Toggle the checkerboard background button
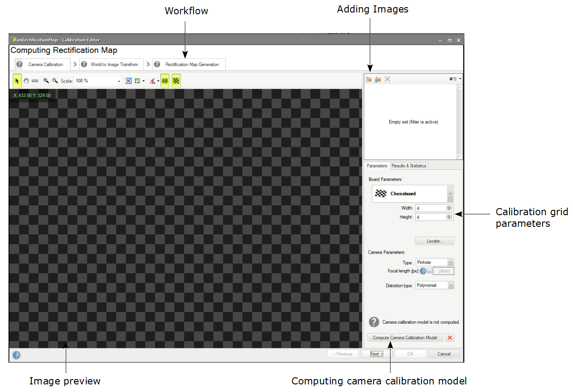Viewport: 573px width, 392px height. 176,81
